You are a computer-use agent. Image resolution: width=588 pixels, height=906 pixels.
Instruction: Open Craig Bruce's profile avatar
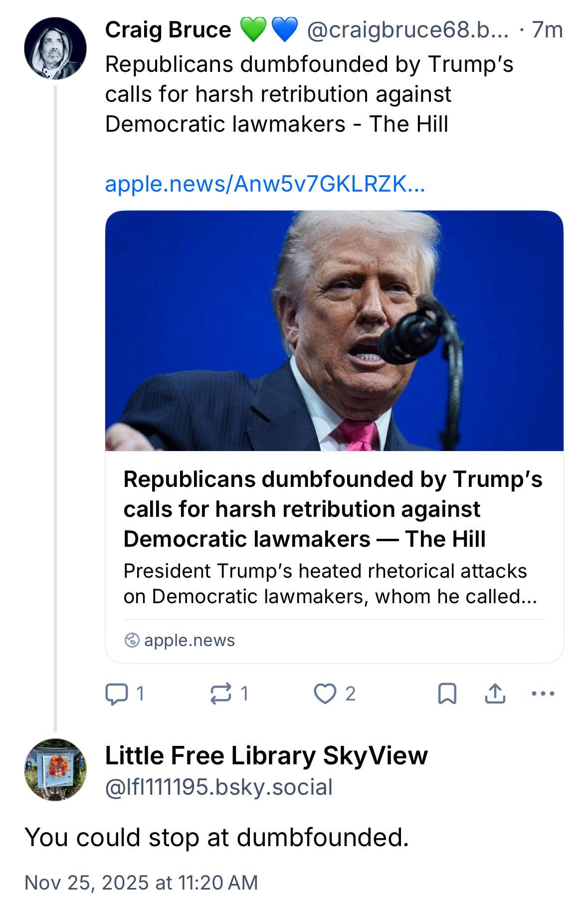[x=55, y=49]
